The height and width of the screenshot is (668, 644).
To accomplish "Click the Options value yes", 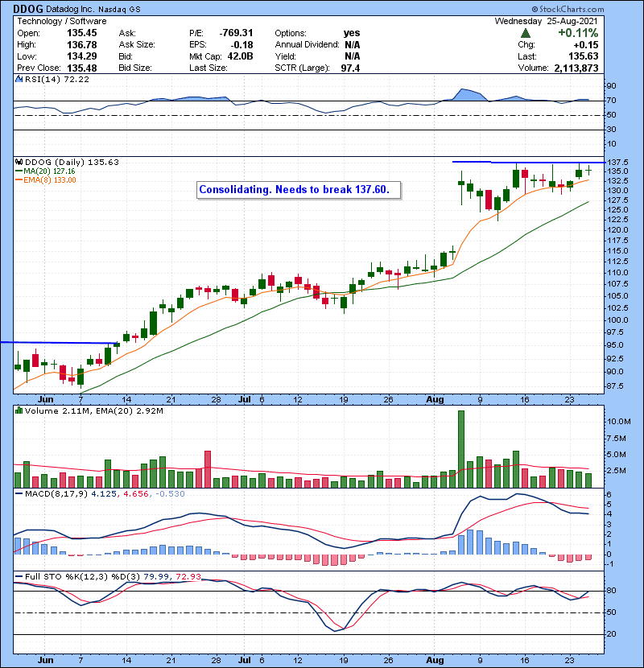I will pos(352,33).
